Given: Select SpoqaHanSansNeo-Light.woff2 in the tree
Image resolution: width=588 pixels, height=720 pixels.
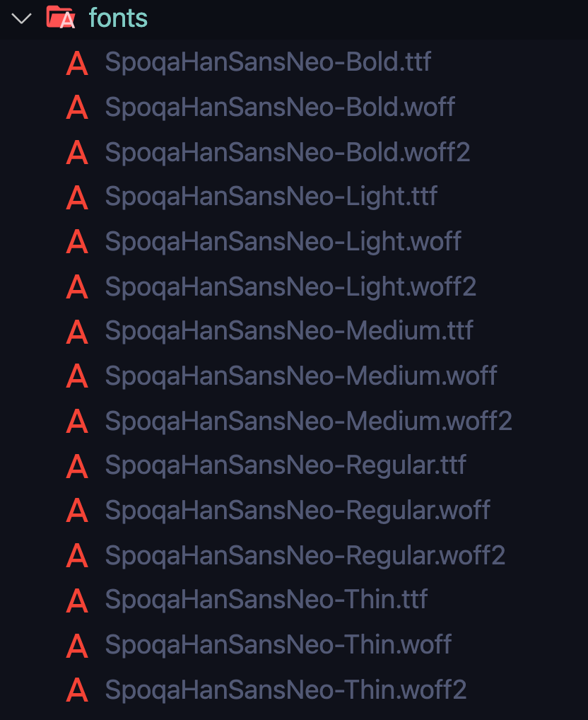Looking at the screenshot, I should click(290, 287).
